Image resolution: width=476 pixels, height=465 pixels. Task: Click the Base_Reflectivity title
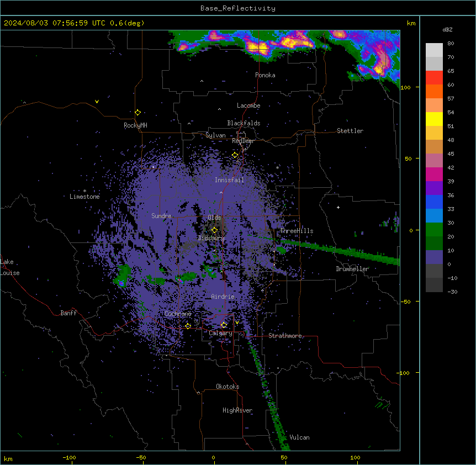(x=238, y=8)
